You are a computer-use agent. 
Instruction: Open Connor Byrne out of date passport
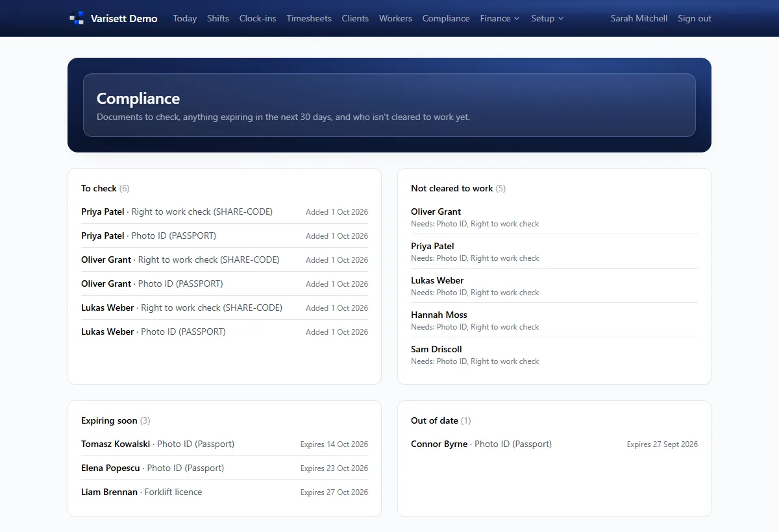pos(554,444)
